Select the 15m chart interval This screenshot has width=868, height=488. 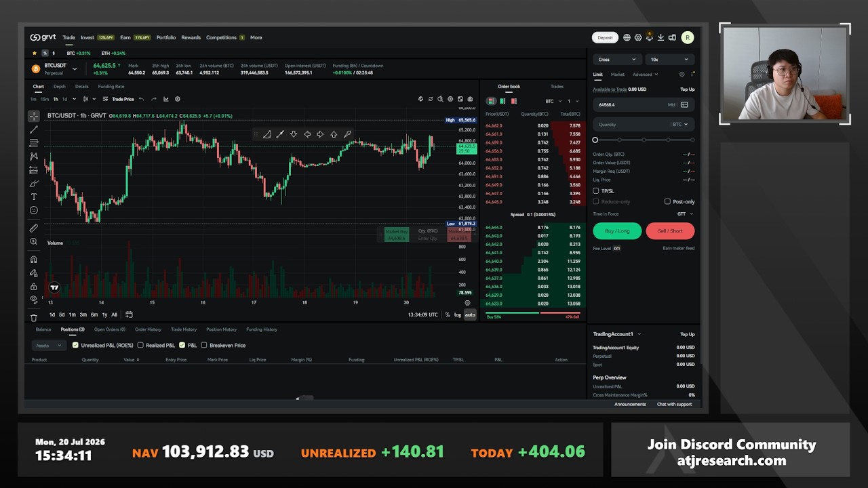[44, 100]
